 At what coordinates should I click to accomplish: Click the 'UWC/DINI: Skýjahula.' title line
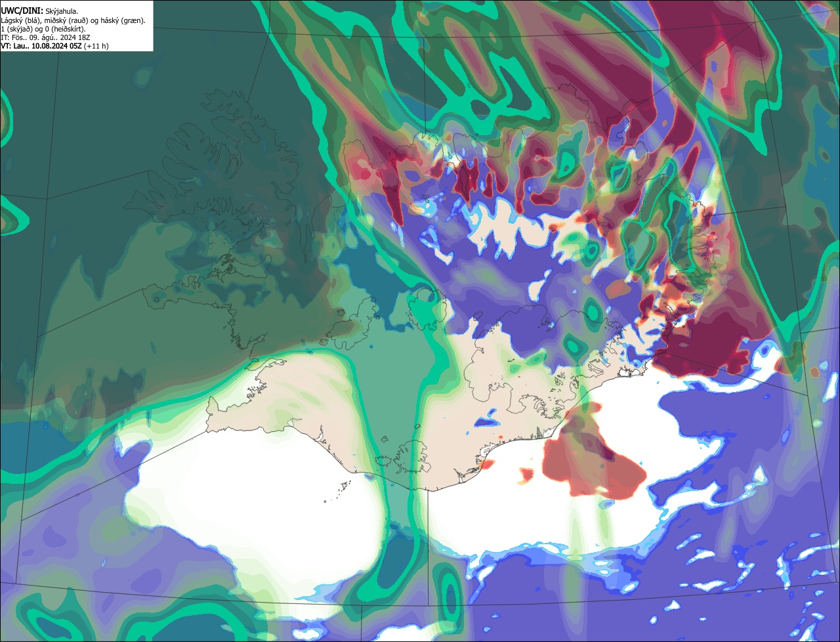(x=39, y=11)
